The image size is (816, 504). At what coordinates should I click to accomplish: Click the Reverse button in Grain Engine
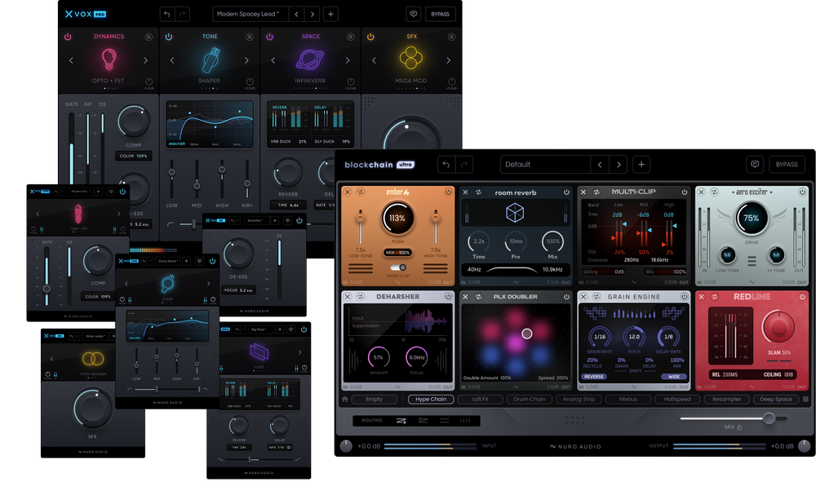(x=594, y=377)
